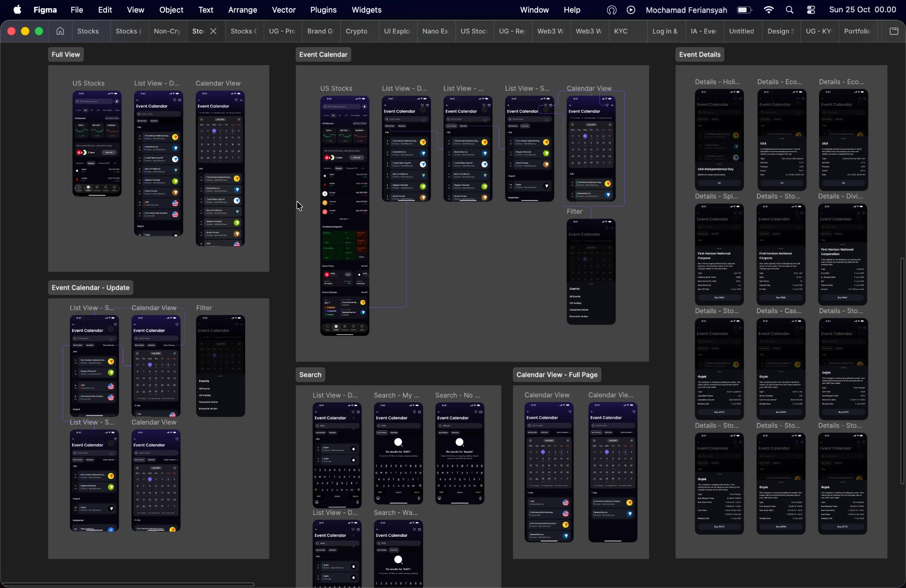Open the macOS Control Center icon
Image resolution: width=906 pixels, height=588 pixels.
point(811,10)
